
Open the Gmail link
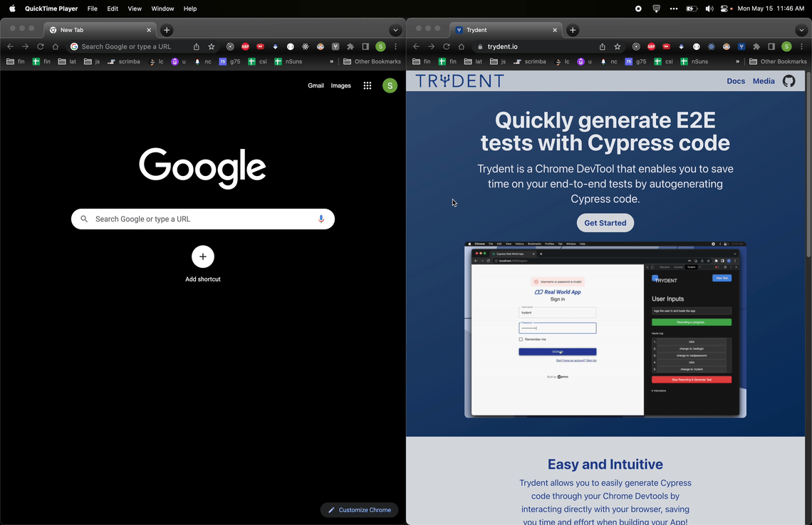[316, 85]
